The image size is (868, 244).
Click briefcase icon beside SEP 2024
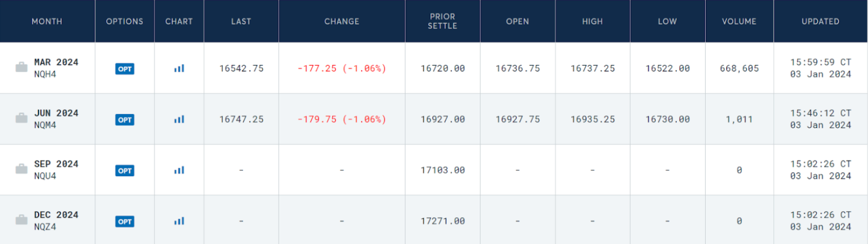point(21,169)
